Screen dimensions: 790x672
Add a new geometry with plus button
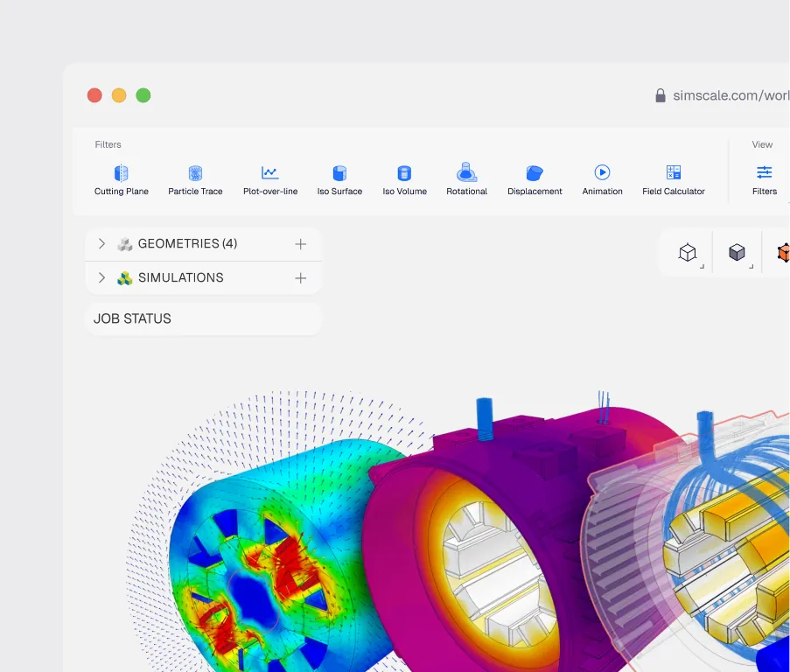coord(300,244)
